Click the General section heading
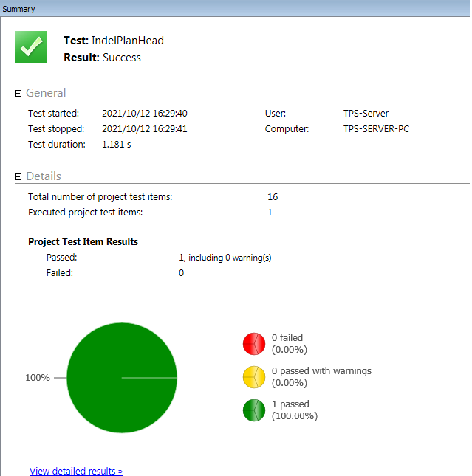Viewport: 472px width, 476px height. tap(46, 93)
